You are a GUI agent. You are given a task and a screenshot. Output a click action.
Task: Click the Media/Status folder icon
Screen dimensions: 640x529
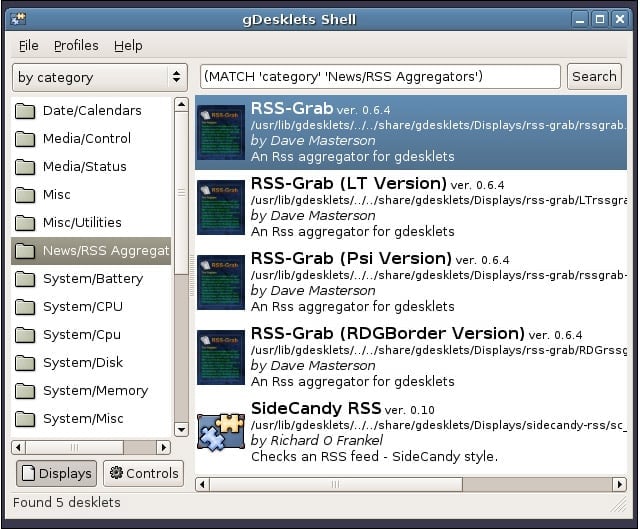(25, 167)
